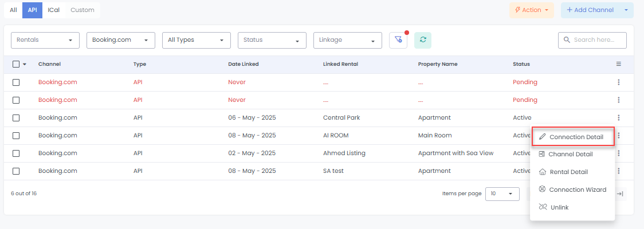This screenshot has width=644, height=229.
Task: Choose Connection Wizard from context menu
Action: (x=572, y=189)
